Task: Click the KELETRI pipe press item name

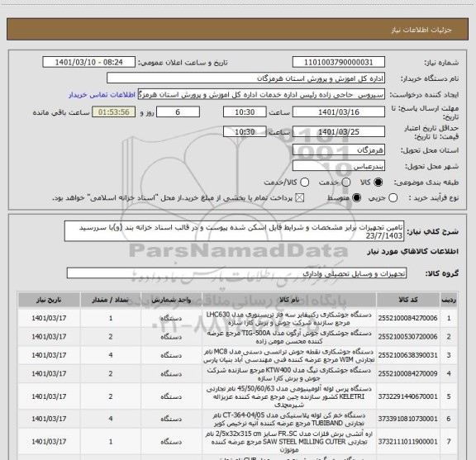Action: pos(289,396)
